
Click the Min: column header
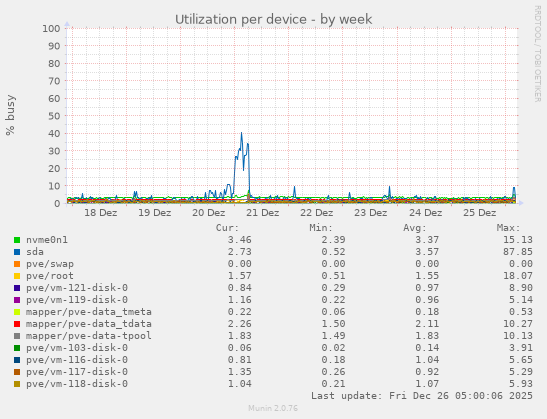coord(321,228)
